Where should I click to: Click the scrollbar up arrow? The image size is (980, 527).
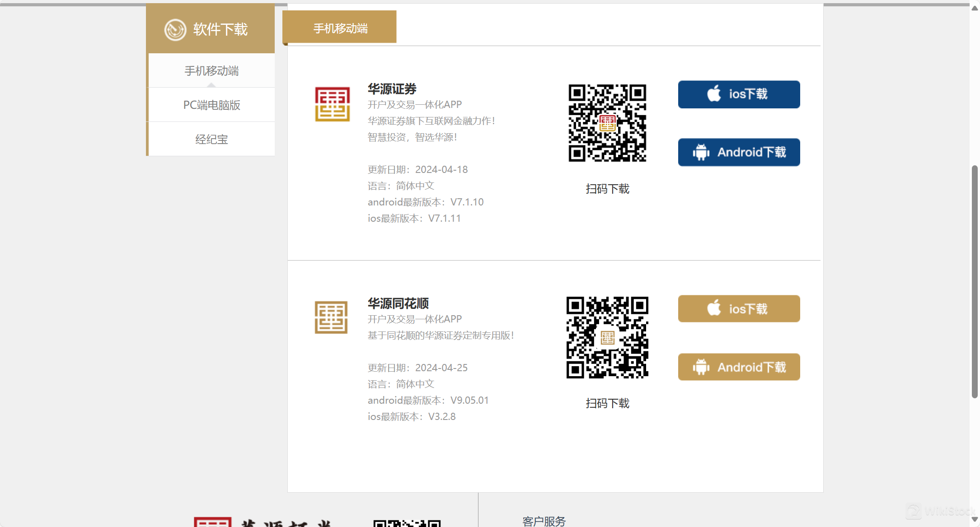tap(975, 9)
